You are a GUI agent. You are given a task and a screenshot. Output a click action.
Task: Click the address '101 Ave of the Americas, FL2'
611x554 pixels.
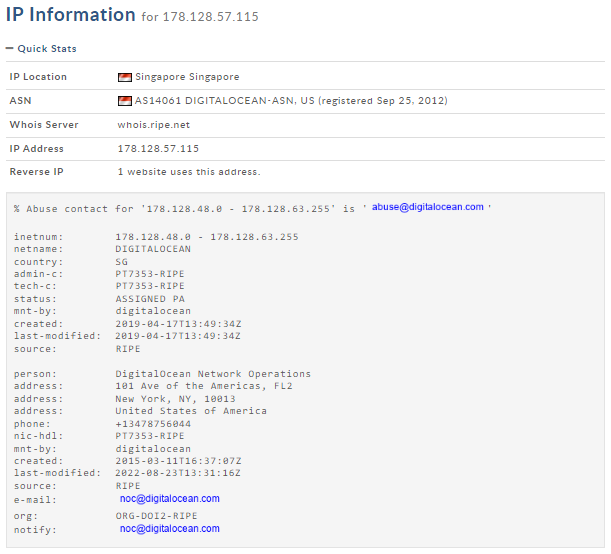tap(204, 386)
